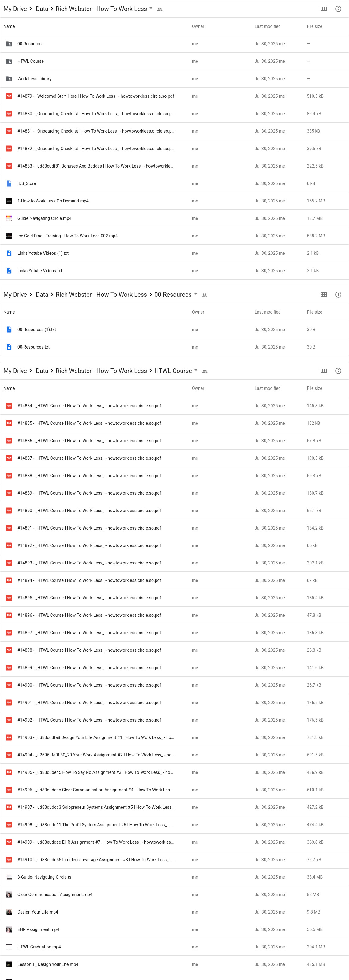The height and width of the screenshot is (980, 349).
Task: Open thumbnail of 3-Guide- Navigating Circle.ts
Action: (x=9, y=877)
